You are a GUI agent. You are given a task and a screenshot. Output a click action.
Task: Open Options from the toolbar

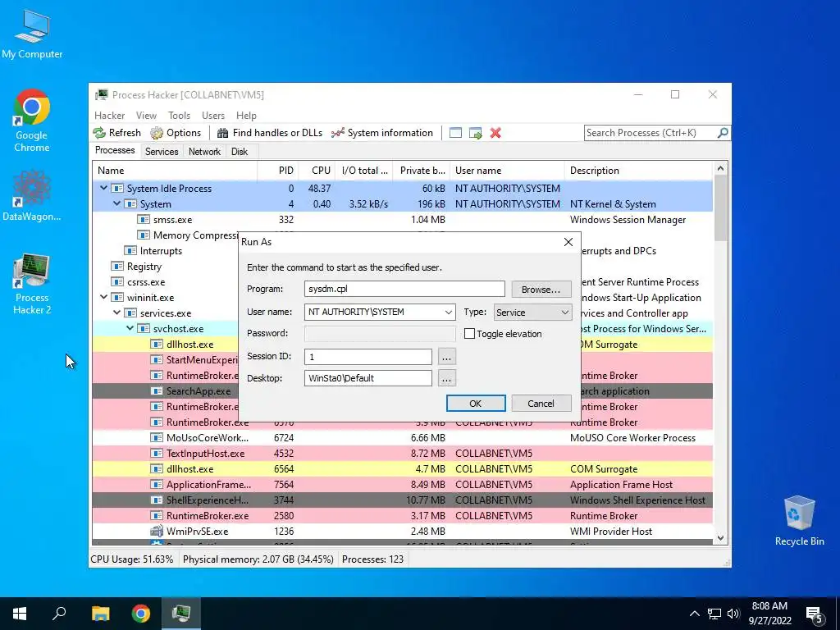[x=176, y=133]
